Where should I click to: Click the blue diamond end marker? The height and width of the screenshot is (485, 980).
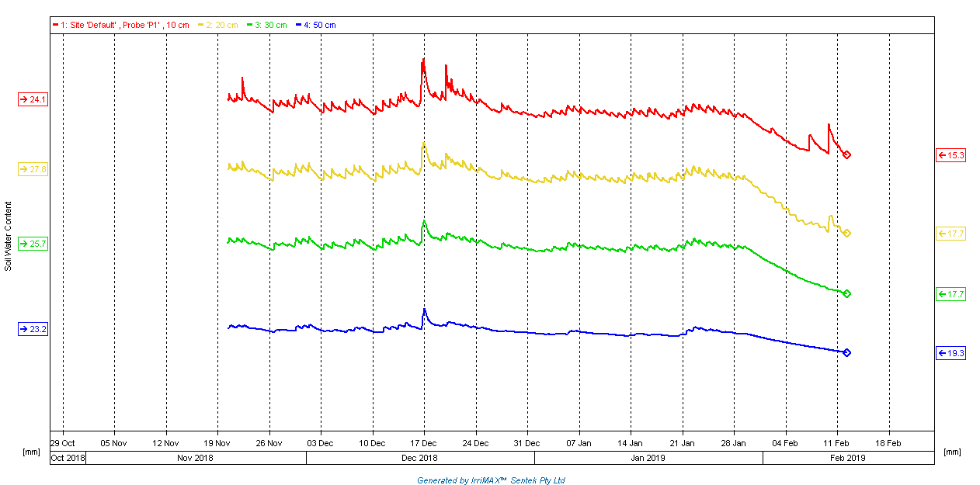point(846,353)
